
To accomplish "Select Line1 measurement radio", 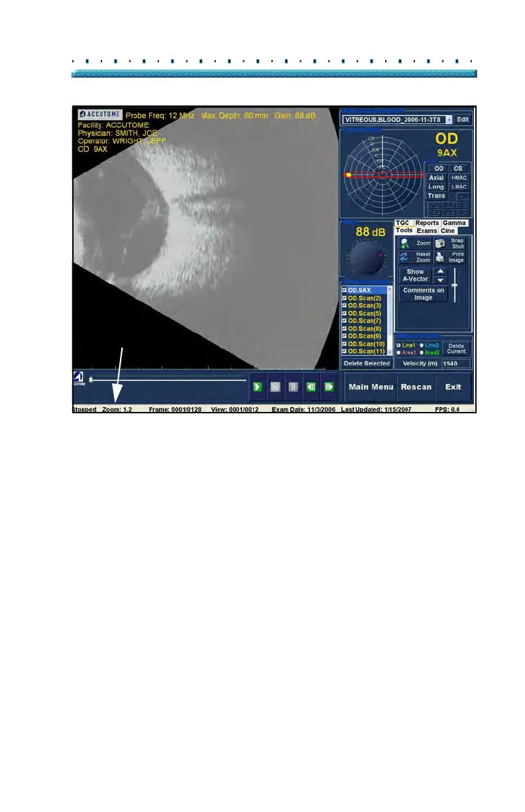I will click(x=398, y=346).
